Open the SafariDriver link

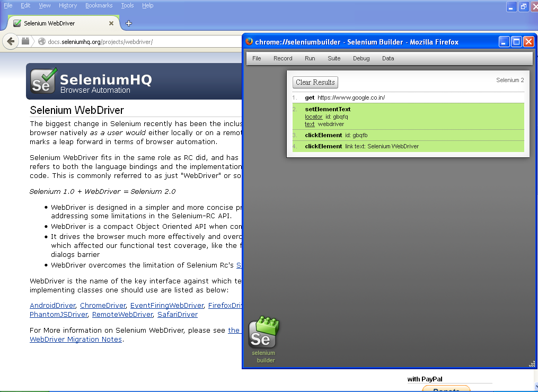coord(178,314)
